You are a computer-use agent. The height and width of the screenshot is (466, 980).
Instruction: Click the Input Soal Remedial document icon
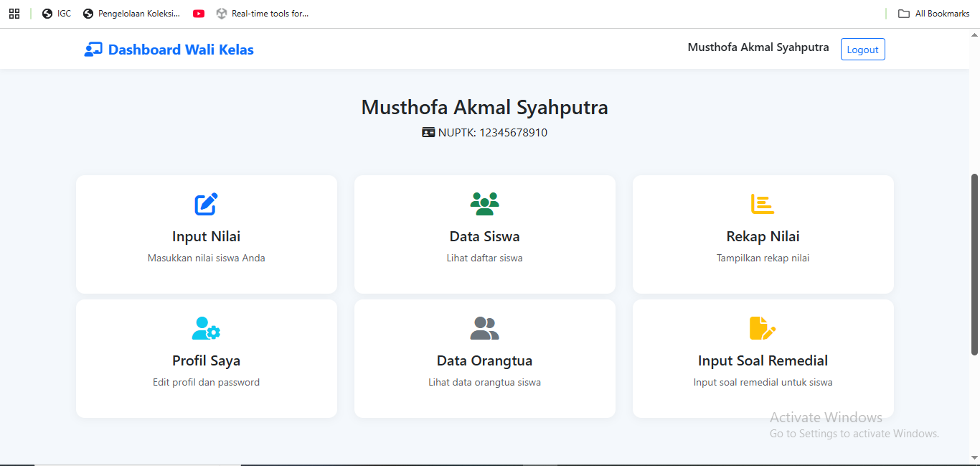click(763, 329)
